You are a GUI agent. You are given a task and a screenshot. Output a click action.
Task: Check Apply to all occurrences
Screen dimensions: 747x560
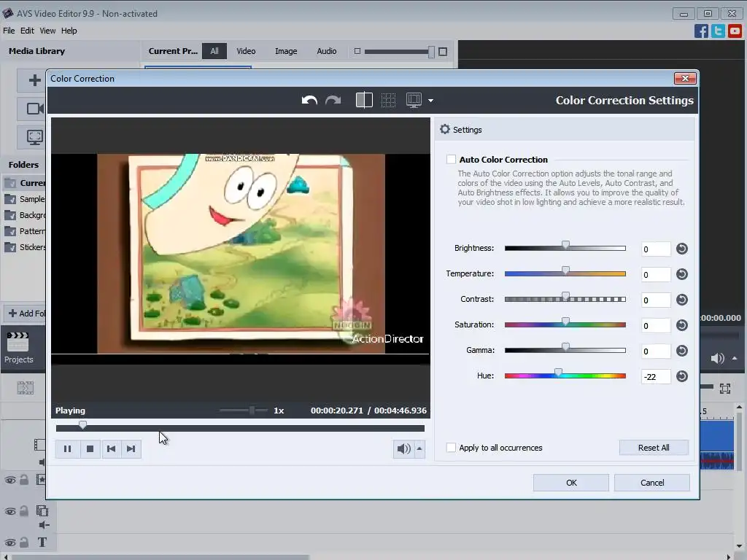pos(451,448)
